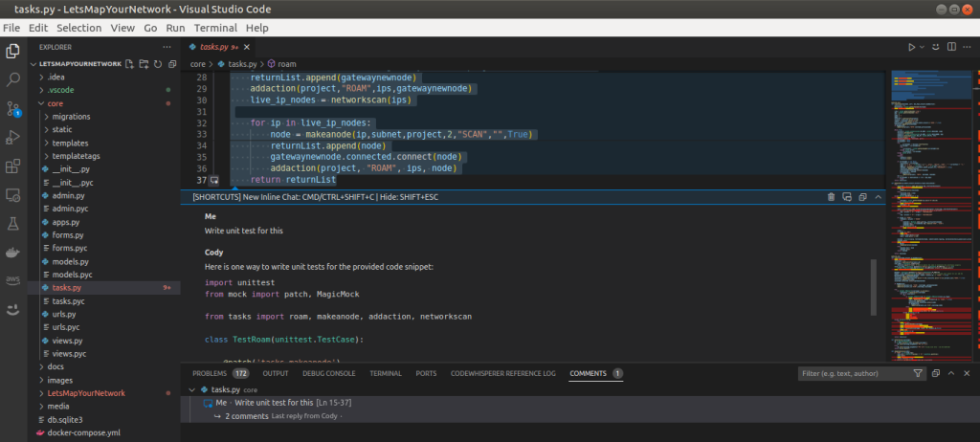Screen dimensions: 980x442
Task: Click New Folder icon in Explorer header
Action: click(144, 64)
